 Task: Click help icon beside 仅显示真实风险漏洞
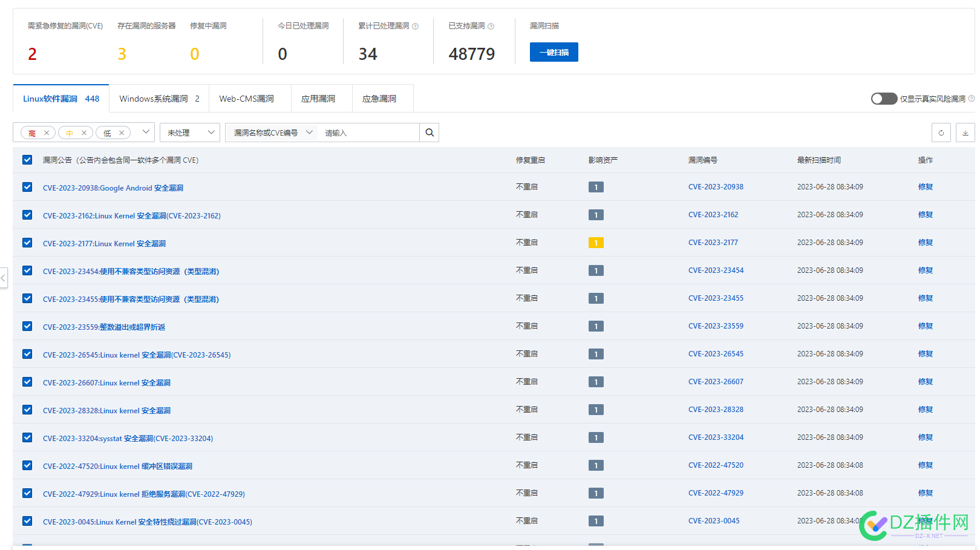click(x=972, y=98)
